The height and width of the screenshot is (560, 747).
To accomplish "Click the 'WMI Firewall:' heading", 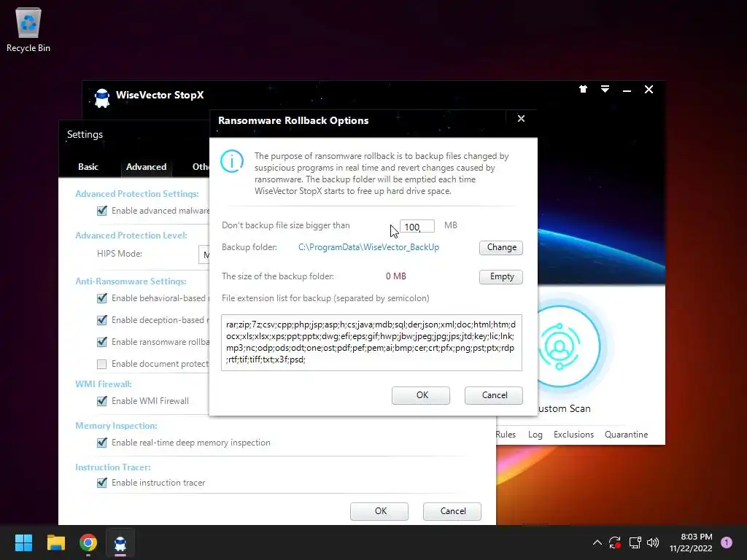I will point(104,384).
